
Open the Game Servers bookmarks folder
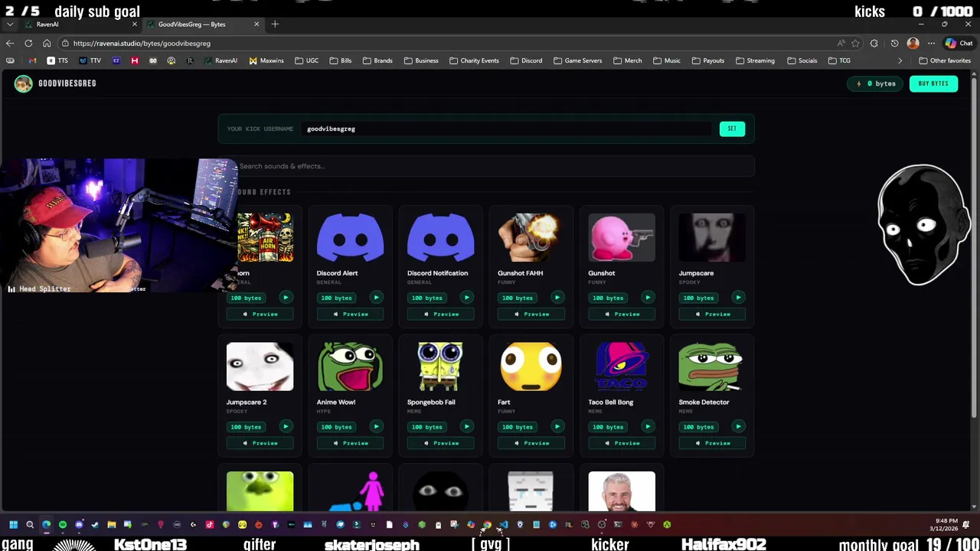[577, 60]
